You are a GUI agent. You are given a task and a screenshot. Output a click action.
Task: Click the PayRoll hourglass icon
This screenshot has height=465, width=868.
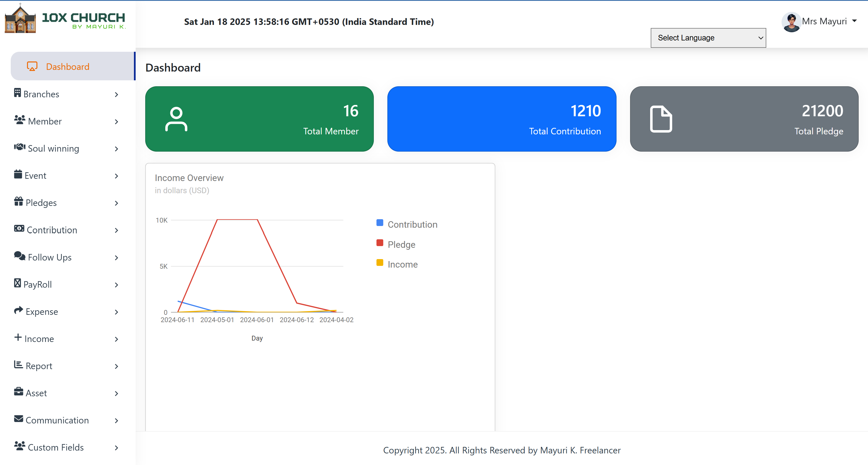(18, 283)
